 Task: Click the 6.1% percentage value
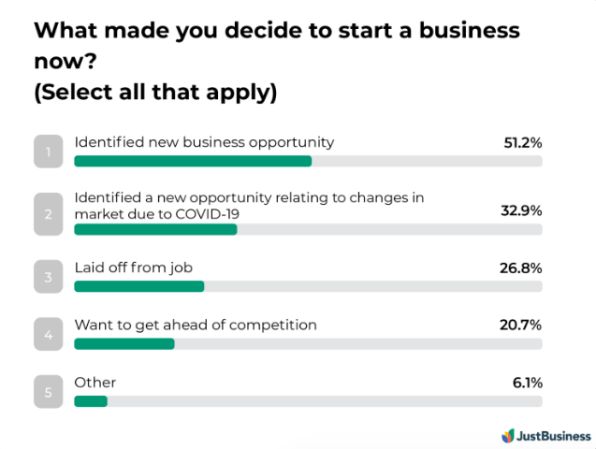527,382
